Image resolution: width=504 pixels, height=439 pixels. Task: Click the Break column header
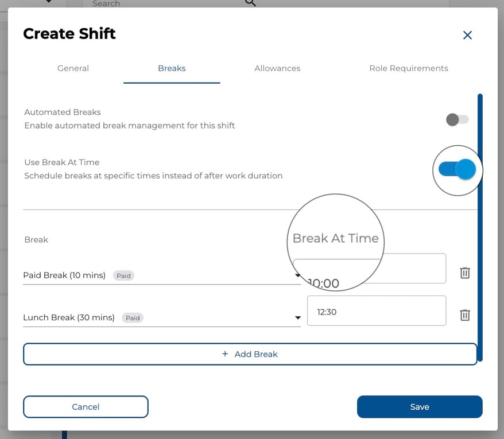36,240
